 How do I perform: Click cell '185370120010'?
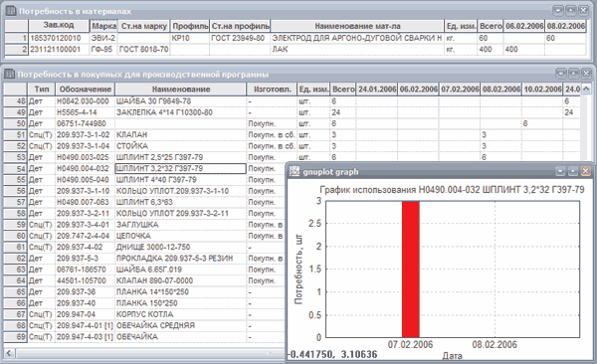pyautogui.click(x=59, y=38)
